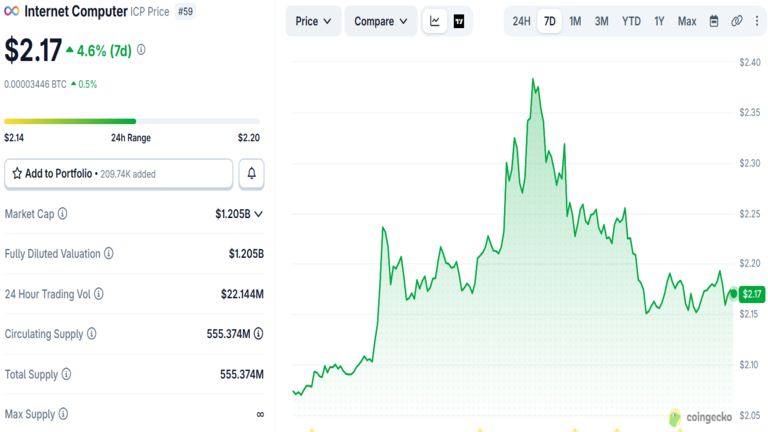
Task: Open the Price dropdown
Action: coord(313,21)
